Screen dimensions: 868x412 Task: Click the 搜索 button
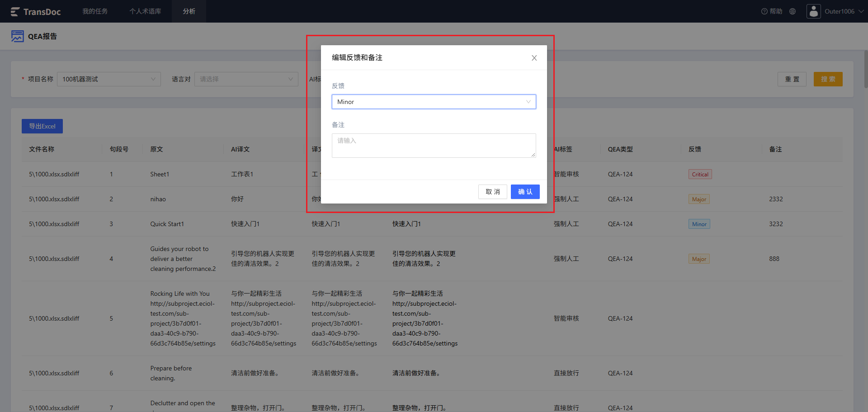pos(828,79)
